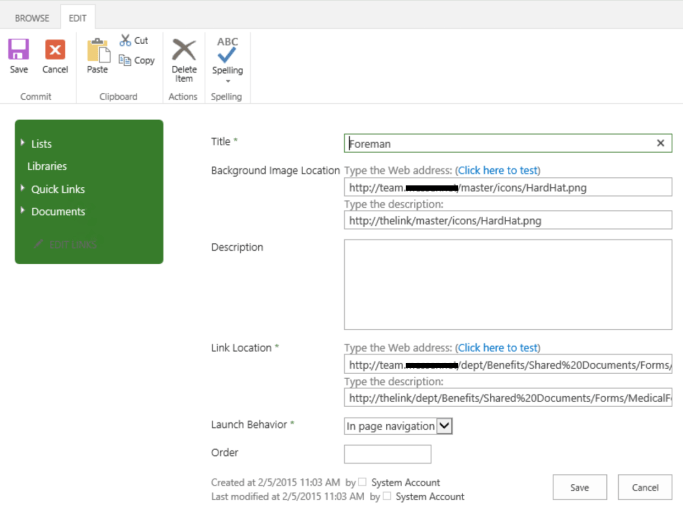Click System Account next to Last modified

click(430, 496)
